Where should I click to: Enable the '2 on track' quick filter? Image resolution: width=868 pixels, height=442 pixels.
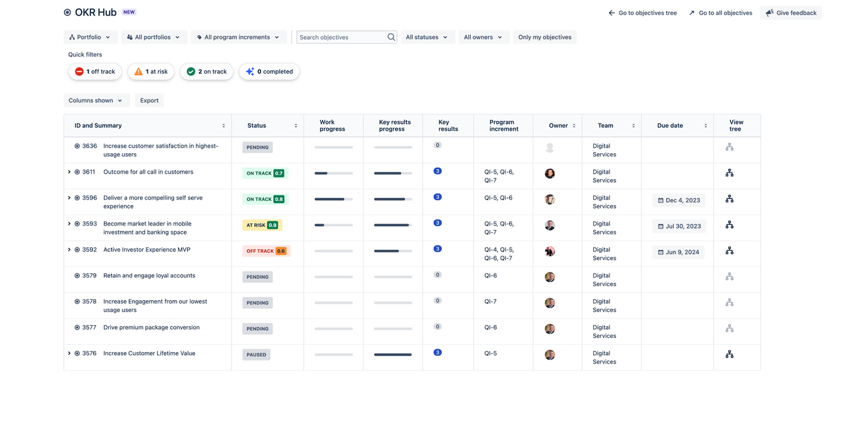[207, 72]
